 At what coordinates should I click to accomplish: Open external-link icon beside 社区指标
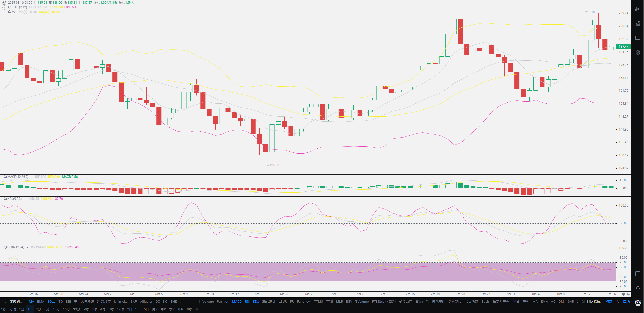[x=583, y=302]
